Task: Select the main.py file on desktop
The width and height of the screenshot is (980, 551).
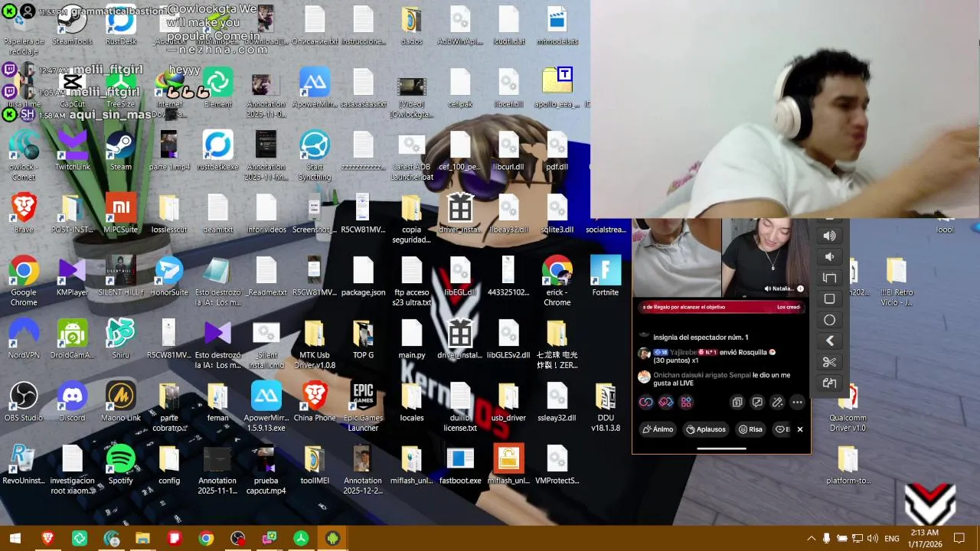Action: [x=411, y=339]
